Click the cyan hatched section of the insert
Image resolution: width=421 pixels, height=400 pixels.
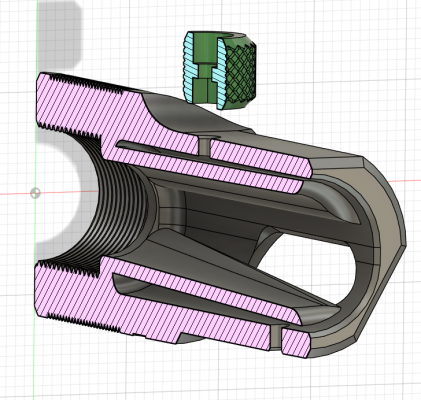(189, 68)
